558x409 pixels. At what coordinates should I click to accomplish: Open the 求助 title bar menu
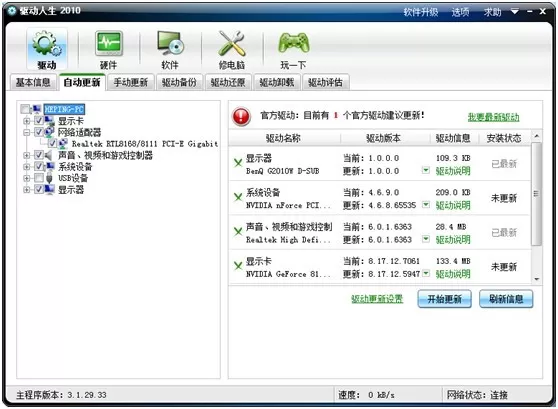[493, 12]
